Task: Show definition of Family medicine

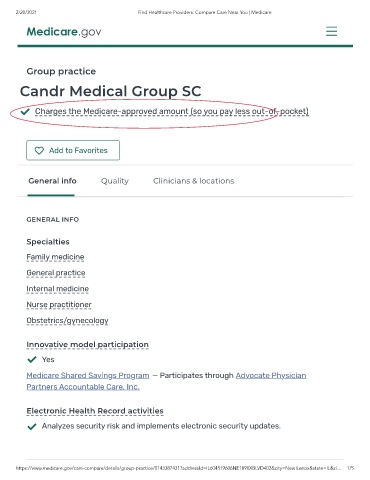Action: coord(55,257)
